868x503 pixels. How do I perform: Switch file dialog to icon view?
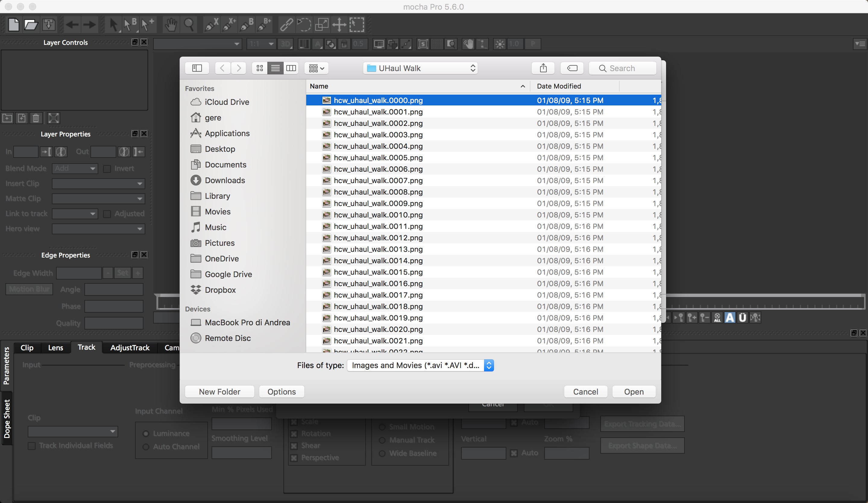[260, 68]
